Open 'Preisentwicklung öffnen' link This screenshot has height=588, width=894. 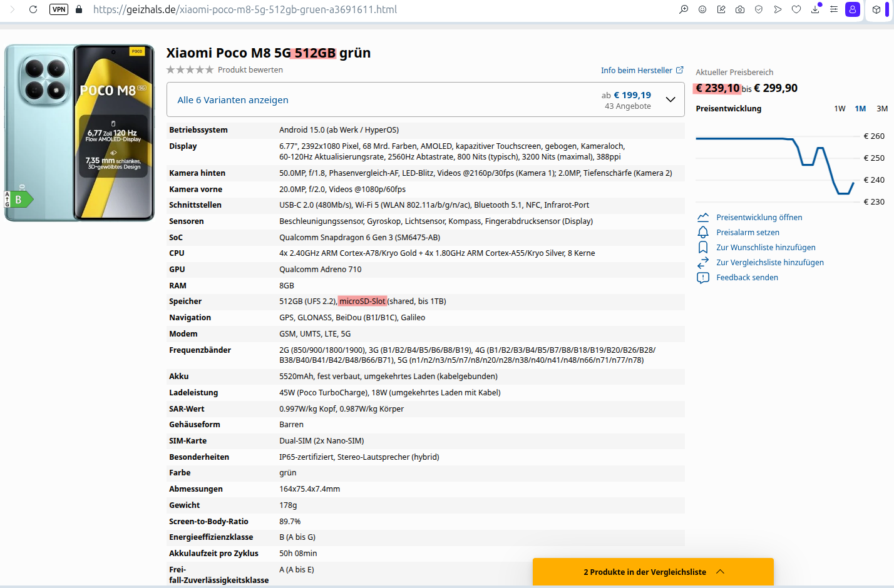[x=759, y=217]
